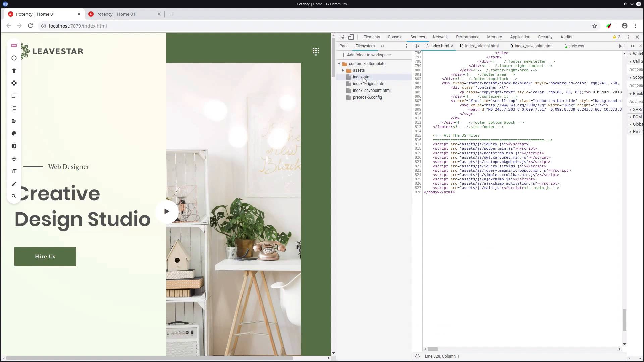Click the grid menu icon on webpage
This screenshot has width=644, height=362.
tap(316, 51)
